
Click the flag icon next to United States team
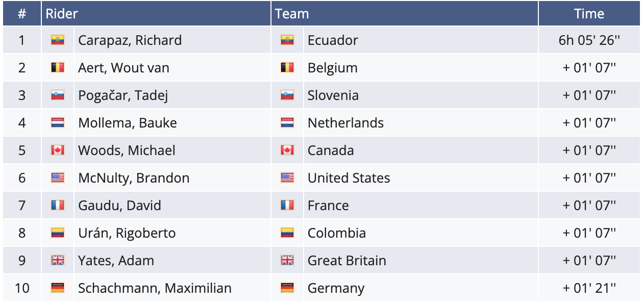click(x=287, y=178)
